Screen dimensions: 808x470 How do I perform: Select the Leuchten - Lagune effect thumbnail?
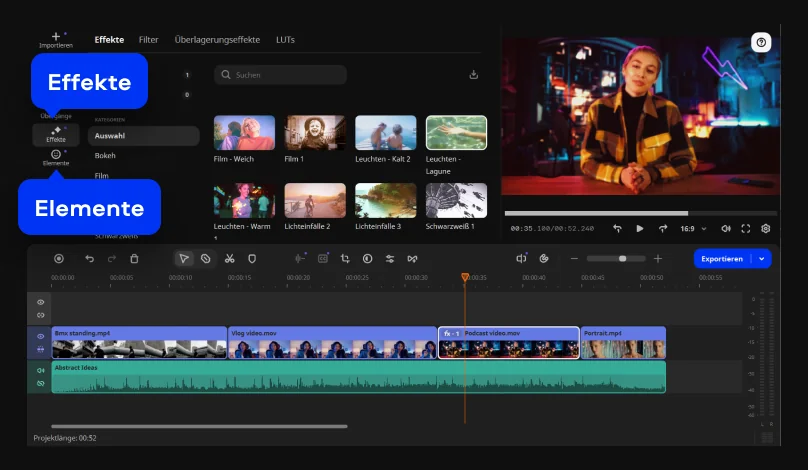pyautogui.click(x=456, y=133)
